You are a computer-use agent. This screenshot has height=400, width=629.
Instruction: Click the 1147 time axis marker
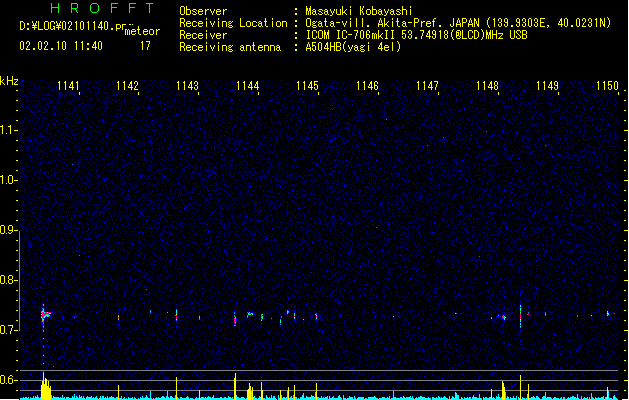pos(427,86)
